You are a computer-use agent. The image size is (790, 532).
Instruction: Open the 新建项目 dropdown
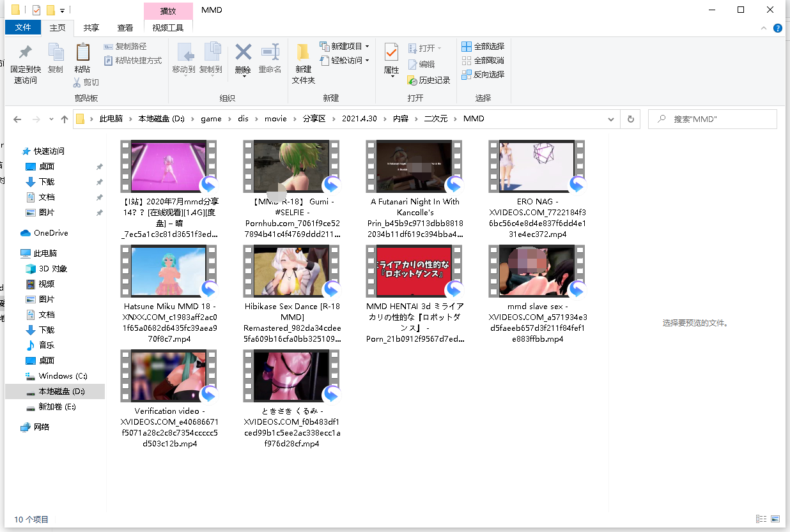(x=345, y=46)
